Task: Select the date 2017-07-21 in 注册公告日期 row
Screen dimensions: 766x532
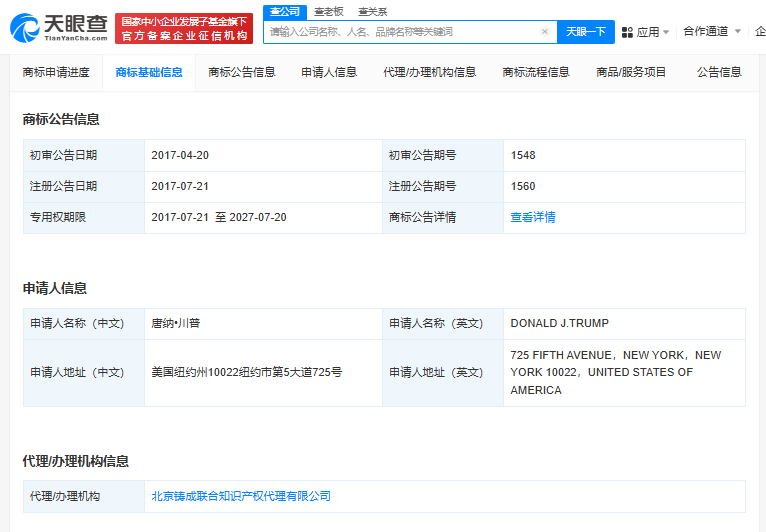Action: (x=180, y=186)
